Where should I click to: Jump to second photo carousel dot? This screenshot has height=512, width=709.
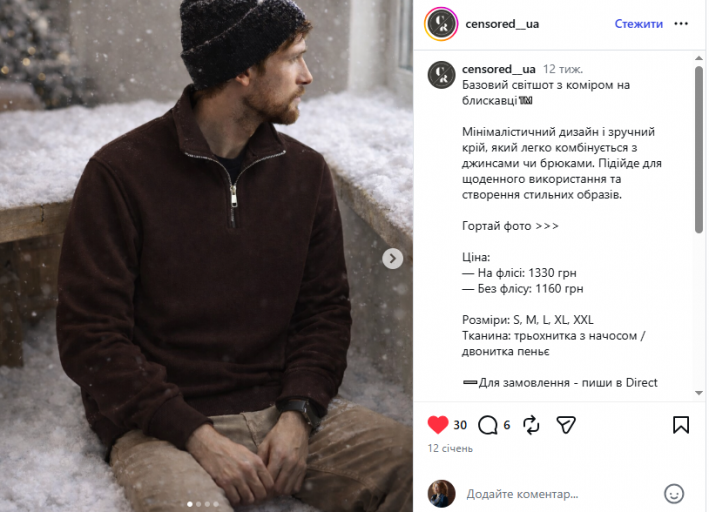[198, 504]
